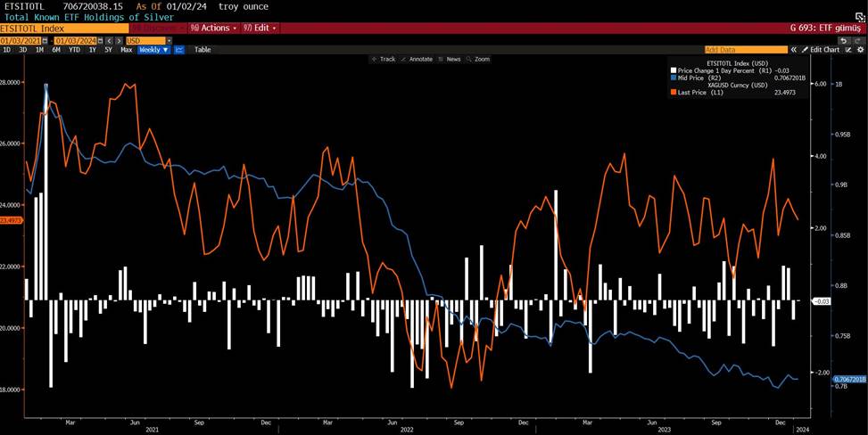868x435 pixels.
Task: Activate the Zoom tool
Action: point(478,59)
